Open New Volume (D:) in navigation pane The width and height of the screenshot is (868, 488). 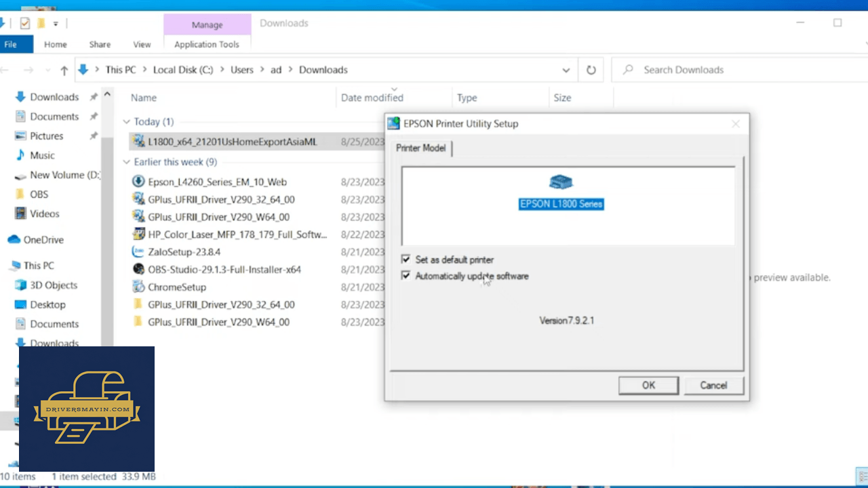65,175
